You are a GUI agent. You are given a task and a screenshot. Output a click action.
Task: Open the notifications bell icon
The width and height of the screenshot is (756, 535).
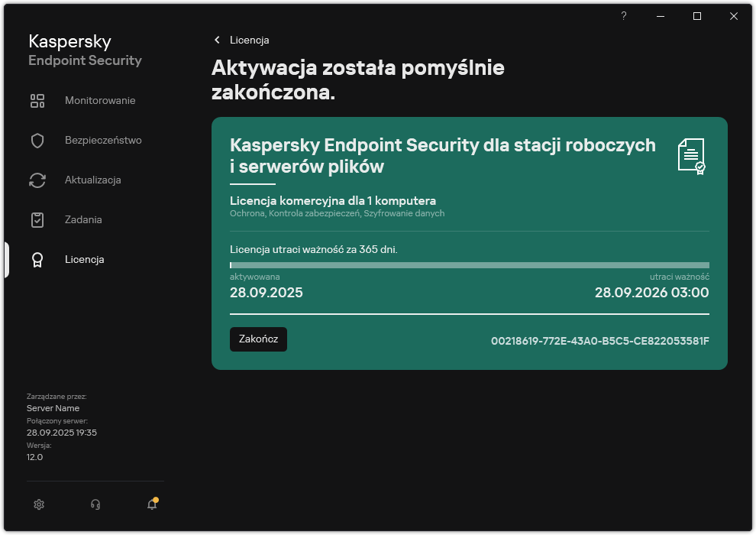pyautogui.click(x=151, y=504)
